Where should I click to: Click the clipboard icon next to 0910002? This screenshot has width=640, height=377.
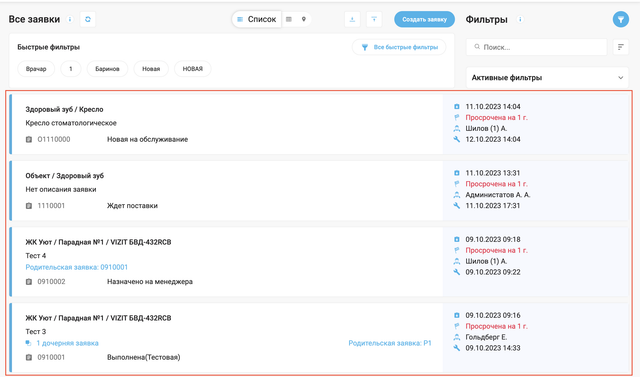tap(29, 282)
